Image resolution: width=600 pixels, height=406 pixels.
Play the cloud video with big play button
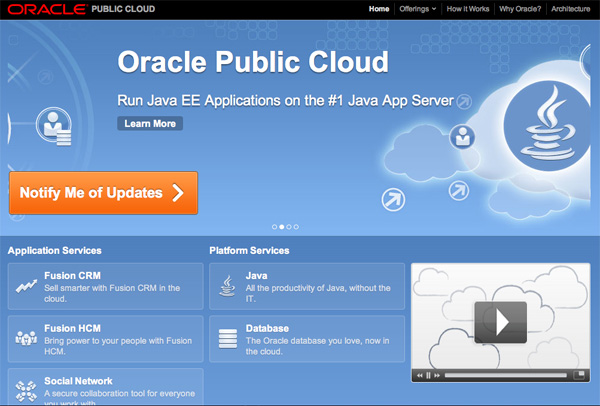coord(501,322)
